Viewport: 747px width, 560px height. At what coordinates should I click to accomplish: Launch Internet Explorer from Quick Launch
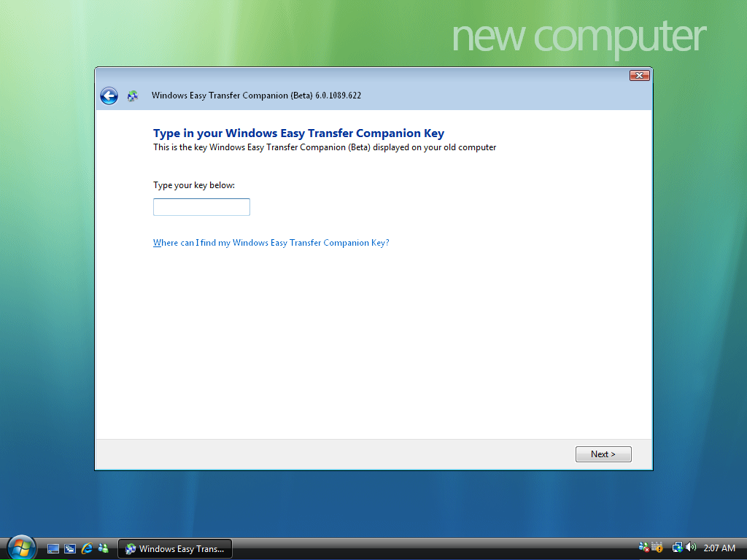tap(87, 548)
